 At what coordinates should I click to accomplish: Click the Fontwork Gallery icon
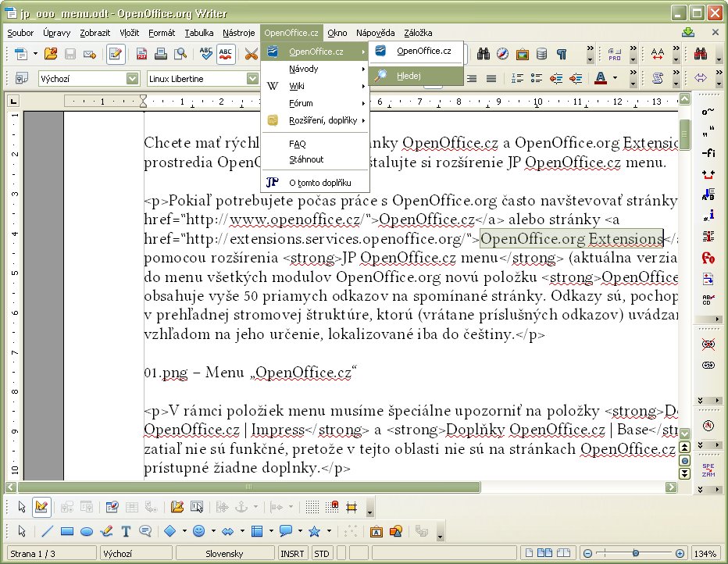[376, 531]
